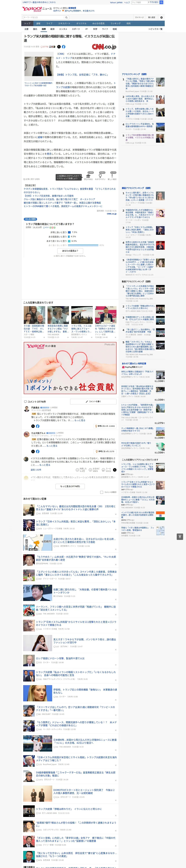Image resolution: width=186 pixels, height=868 pixels.
Task: Share た@大阪グルメ's comment on X
Action: click(33, 452)
